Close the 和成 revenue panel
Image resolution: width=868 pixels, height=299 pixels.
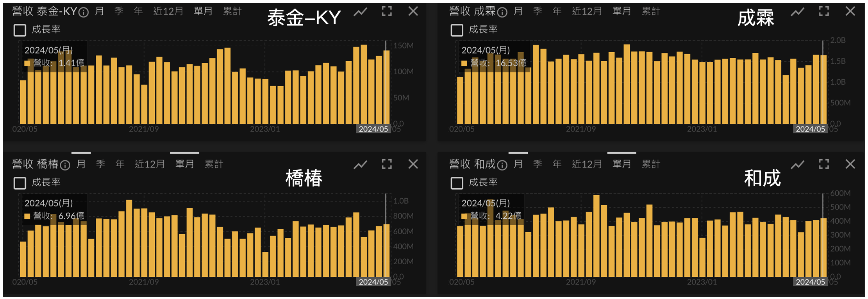850,164
